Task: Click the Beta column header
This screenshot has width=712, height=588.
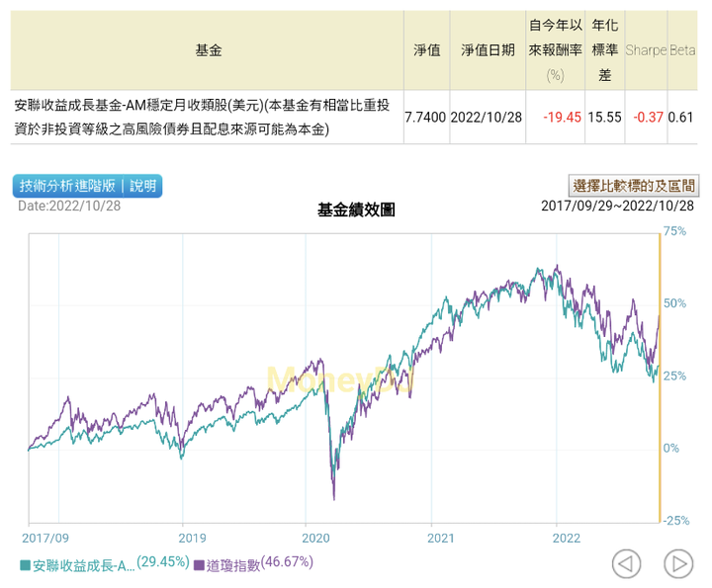Action: (682, 50)
